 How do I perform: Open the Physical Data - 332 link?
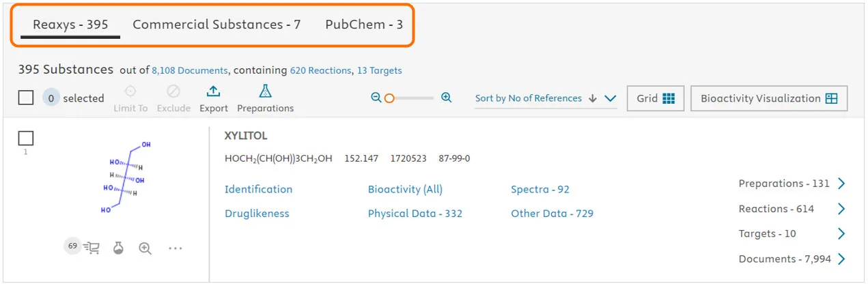tap(415, 214)
